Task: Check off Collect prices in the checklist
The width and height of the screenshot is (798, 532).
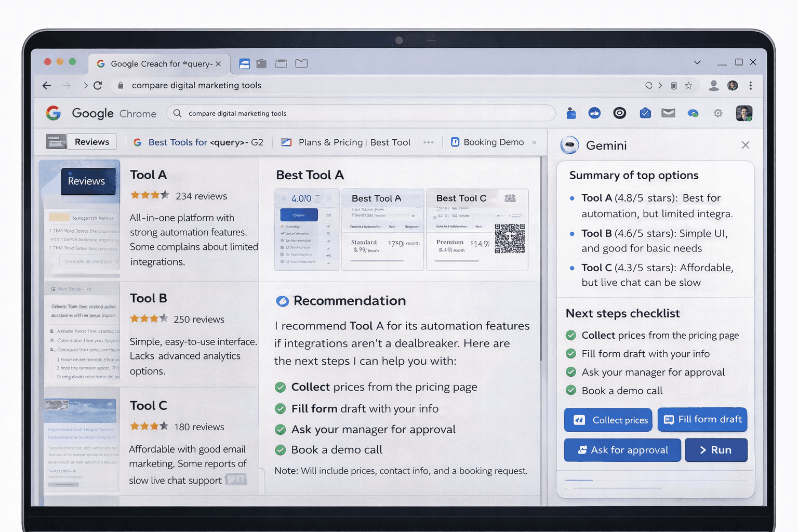Action: click(571, 335)
